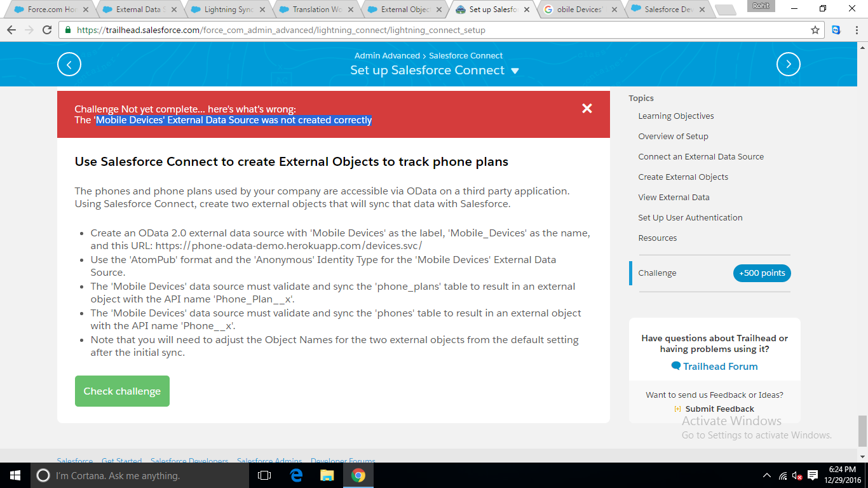Screen dimensions: 868x488
Task: Click the 'Challenge Not yet complete' error text
Action: (x=185, y=109)
